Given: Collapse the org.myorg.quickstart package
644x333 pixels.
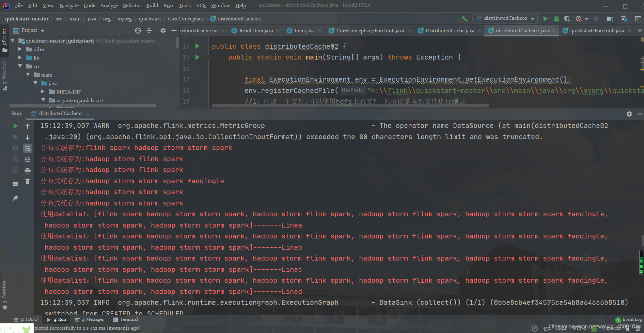Looking at the screenshot, I should (x=43, y=100).
